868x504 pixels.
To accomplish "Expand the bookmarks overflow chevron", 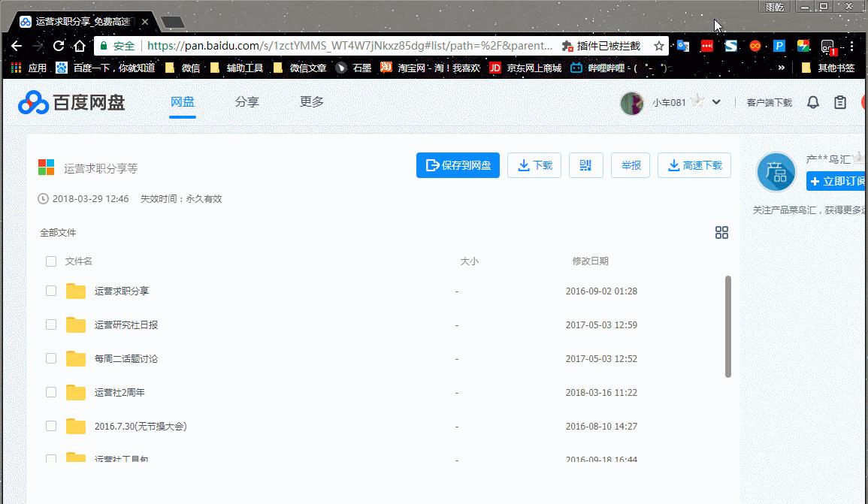I will click(x=782, y=68).
